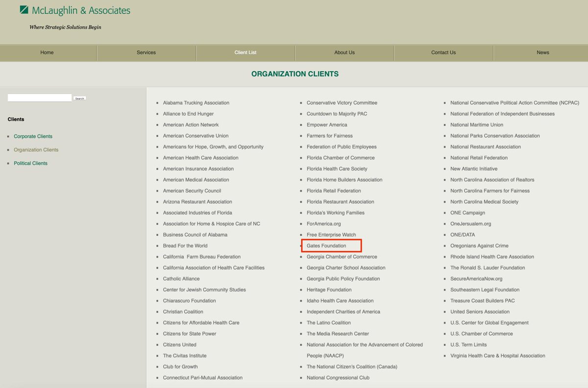Select Chiarascuro Foundation entry
Screen dimensions: 588x388
coord(189,301)
